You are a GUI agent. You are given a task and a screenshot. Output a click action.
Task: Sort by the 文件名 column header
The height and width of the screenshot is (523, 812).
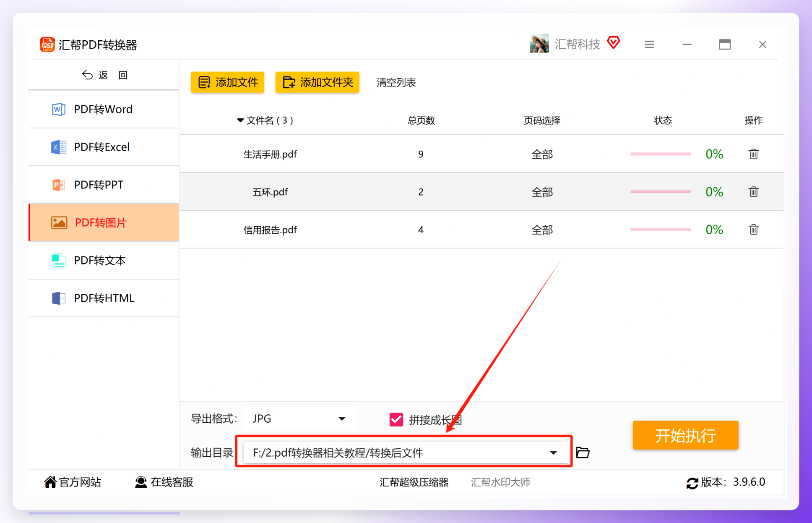[x=265, y=120]
